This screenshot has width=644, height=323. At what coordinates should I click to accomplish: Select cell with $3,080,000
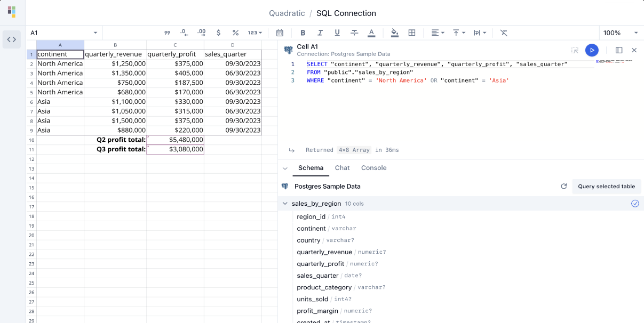[176, 149]
